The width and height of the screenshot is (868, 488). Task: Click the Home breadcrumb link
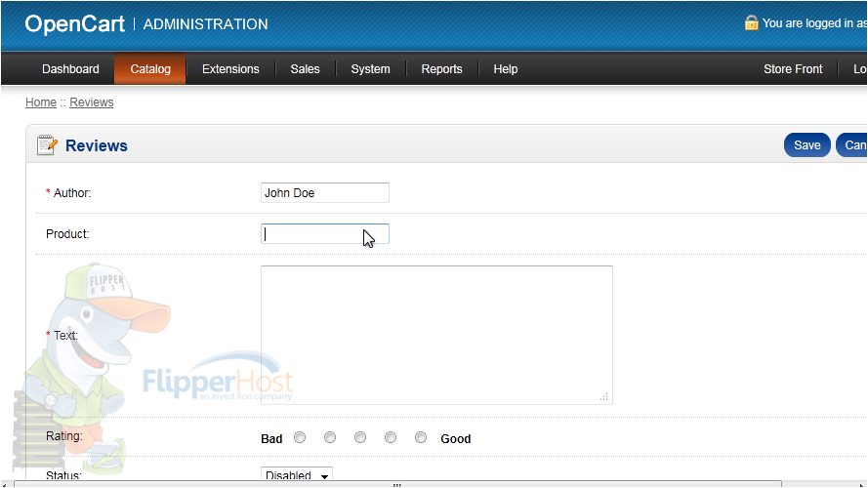[41, 102]
